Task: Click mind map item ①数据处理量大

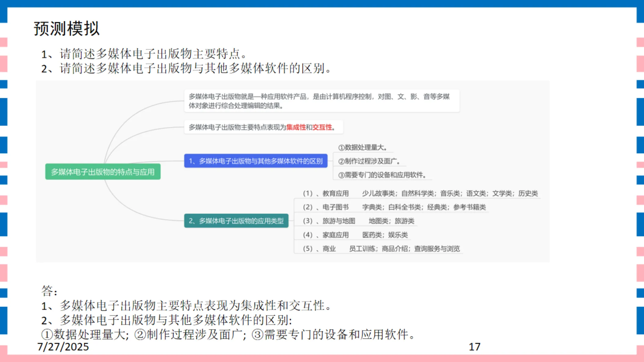Action: 363,147
